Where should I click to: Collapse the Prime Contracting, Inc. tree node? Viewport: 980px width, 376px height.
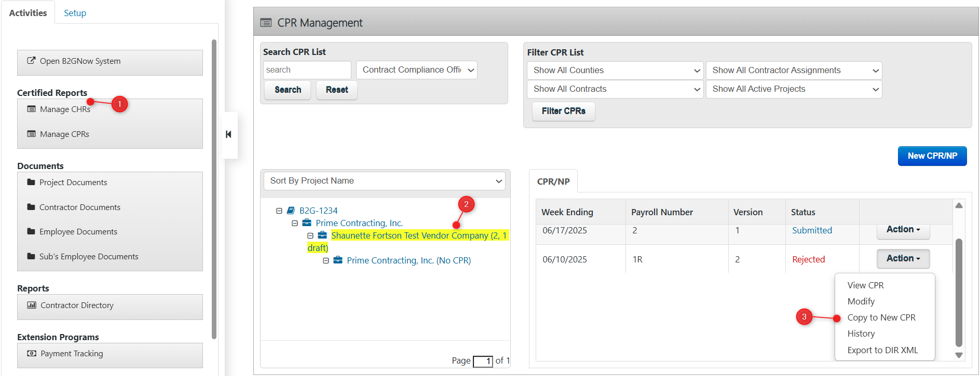295,224
